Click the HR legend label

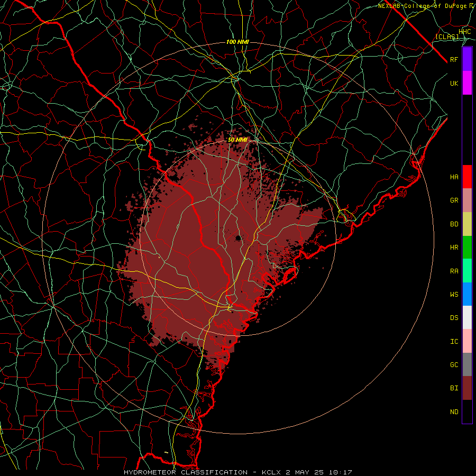454,248
